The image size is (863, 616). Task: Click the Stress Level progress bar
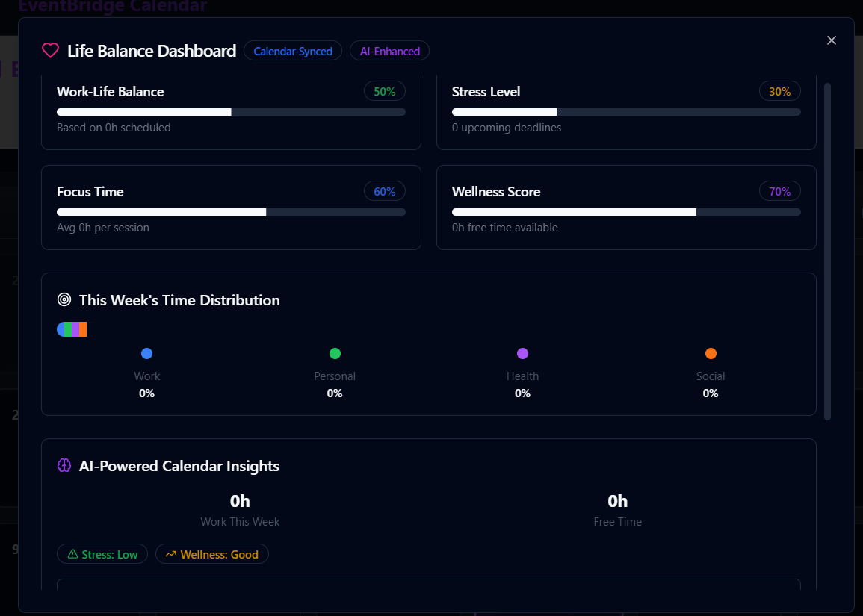(x=626, y=112)
